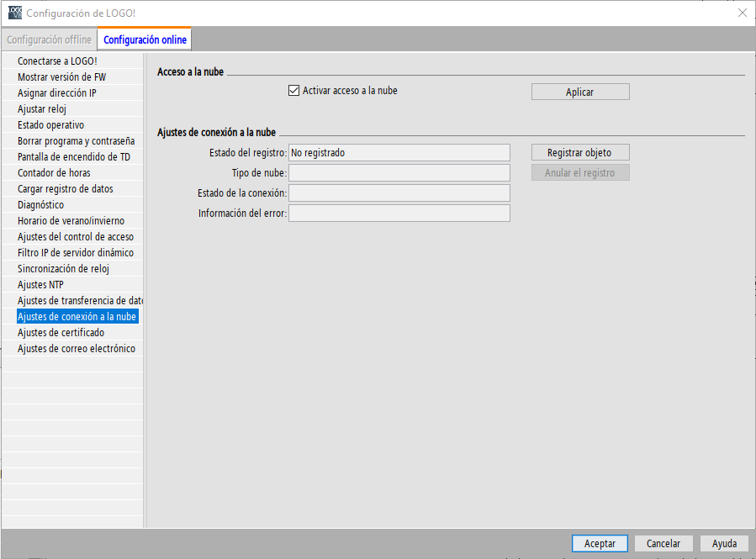Select Diagnóstico in the sidebar list
Screen dimensions: 756x559
[41, 205]
